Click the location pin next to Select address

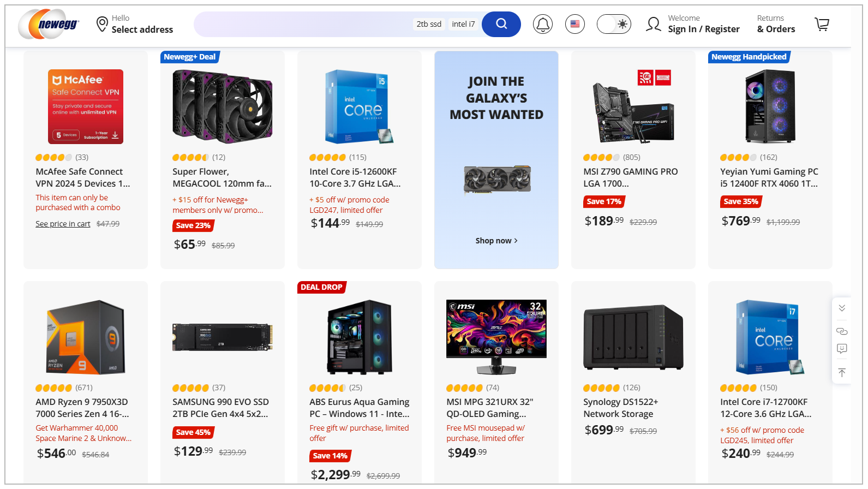102,23
